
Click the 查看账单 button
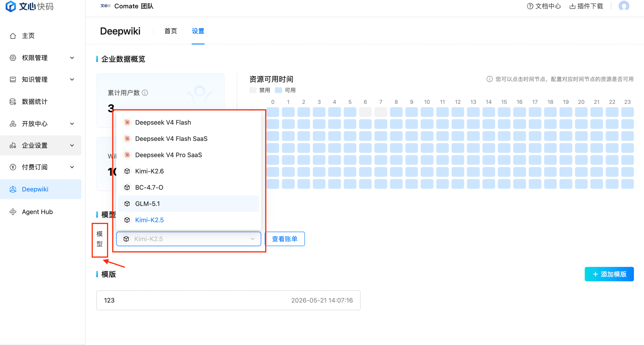(x=285, y=239)
